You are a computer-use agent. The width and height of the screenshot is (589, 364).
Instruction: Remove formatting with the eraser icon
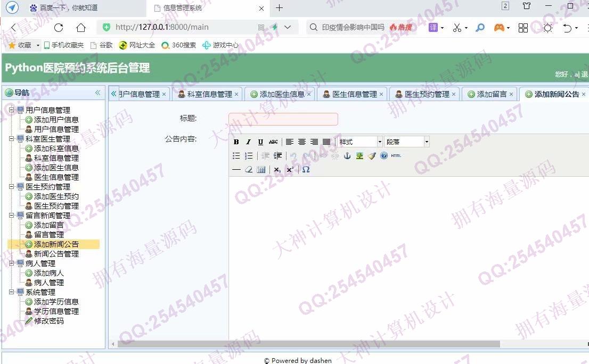point(248,170)
